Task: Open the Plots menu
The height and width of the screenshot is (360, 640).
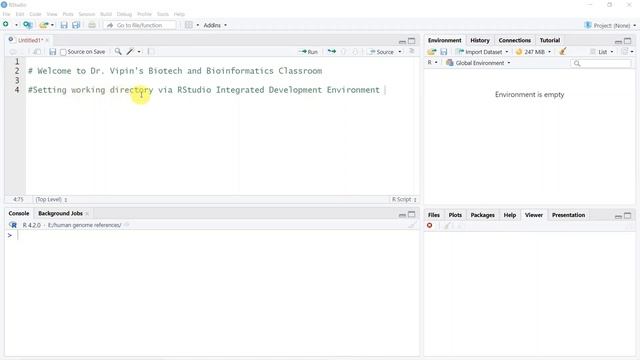Action: (68, 14)
